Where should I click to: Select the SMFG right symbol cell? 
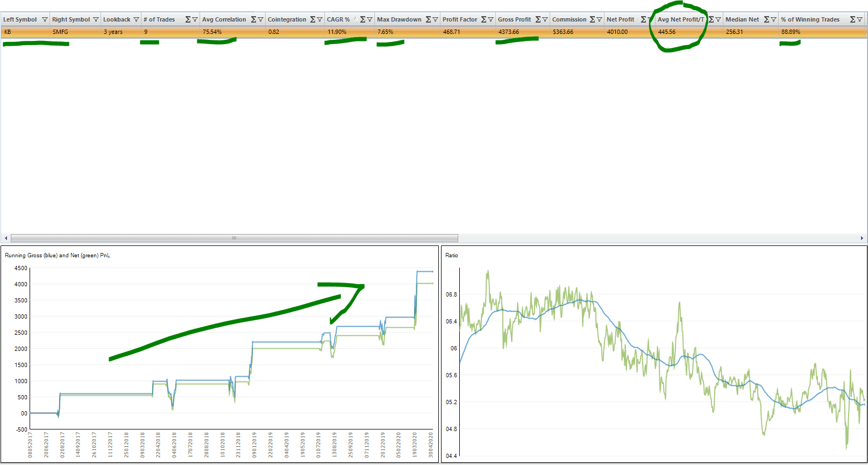click(75, 32)
